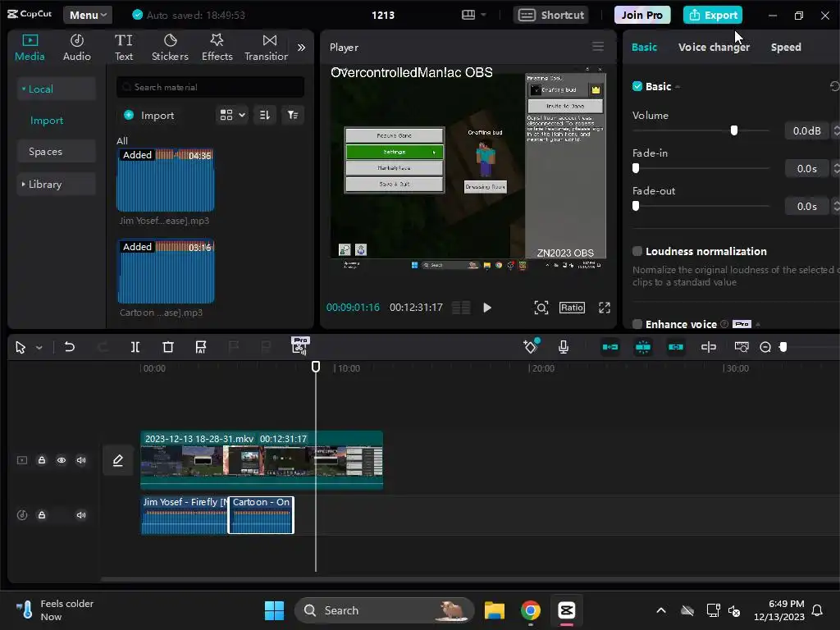The image size is (840, 630).
Task: Toggle clip linkage
Action: point(676,347)
